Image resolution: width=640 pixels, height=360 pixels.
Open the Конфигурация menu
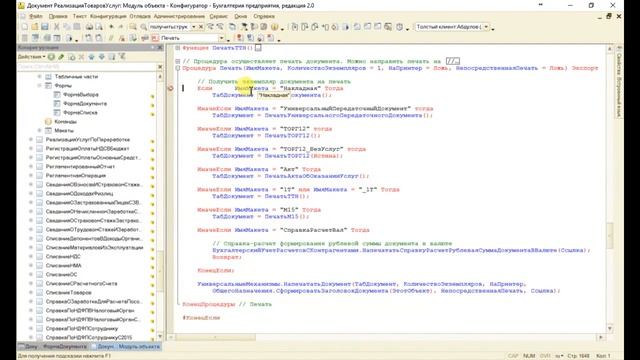(108, 16)
